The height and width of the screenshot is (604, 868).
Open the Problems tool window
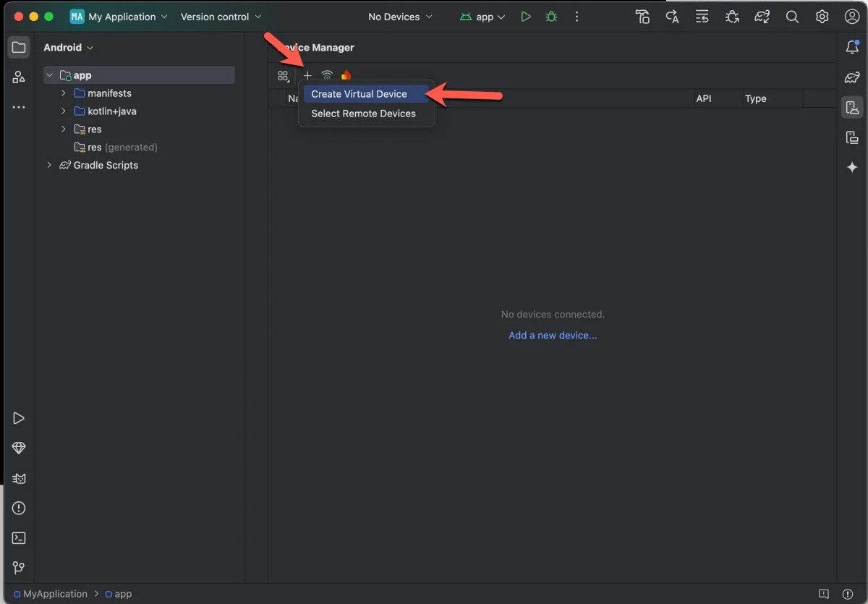coord(19,508)
